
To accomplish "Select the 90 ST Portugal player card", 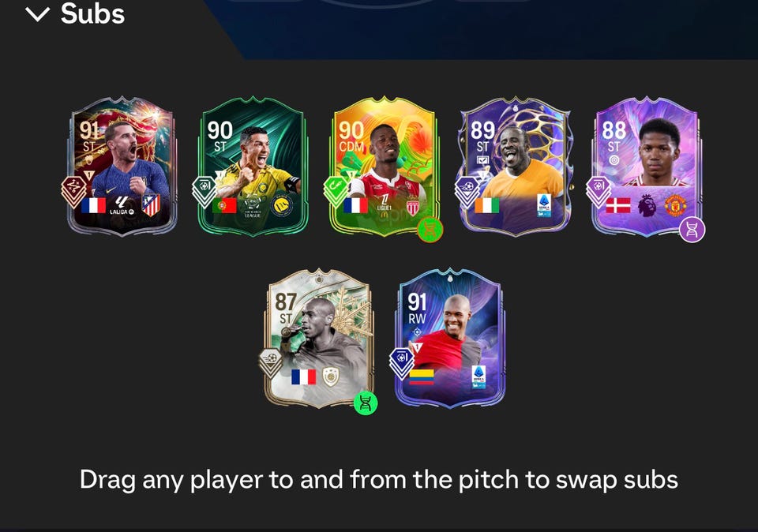I will coord(253,167).
